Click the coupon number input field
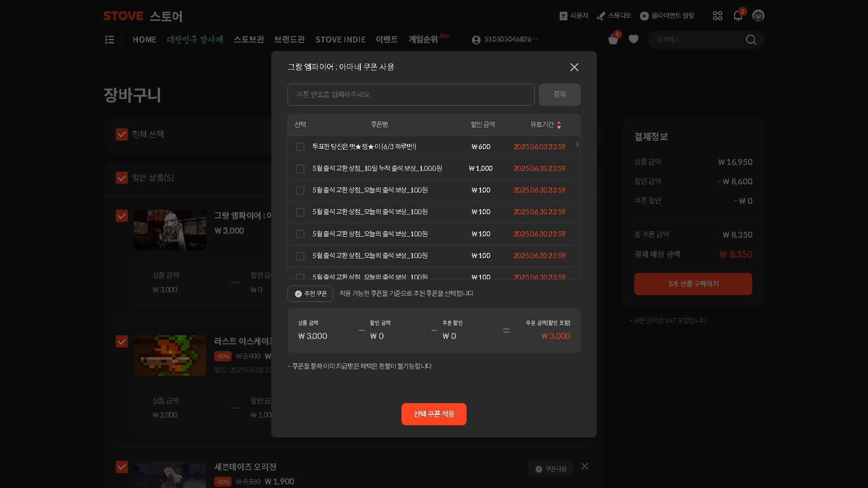Viewport: 868px width, 488px height. [x=411, y=94]
